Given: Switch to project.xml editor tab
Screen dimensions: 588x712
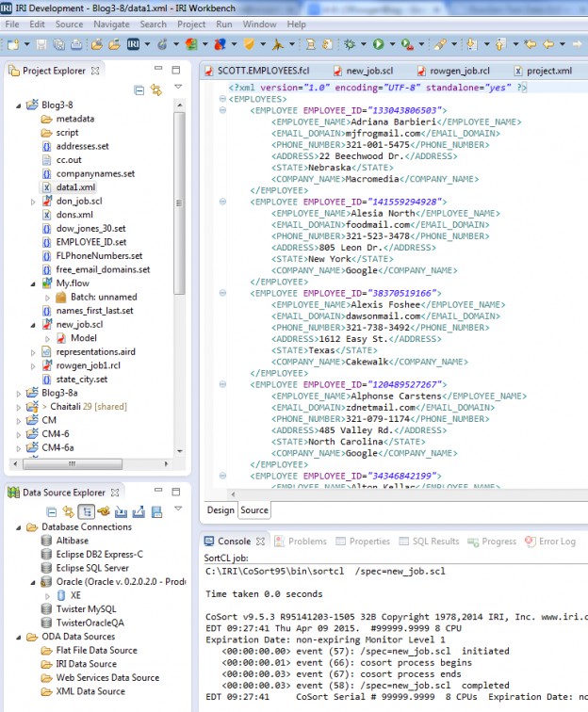Looking at the screenshot, I should click(x=544, y=71).
